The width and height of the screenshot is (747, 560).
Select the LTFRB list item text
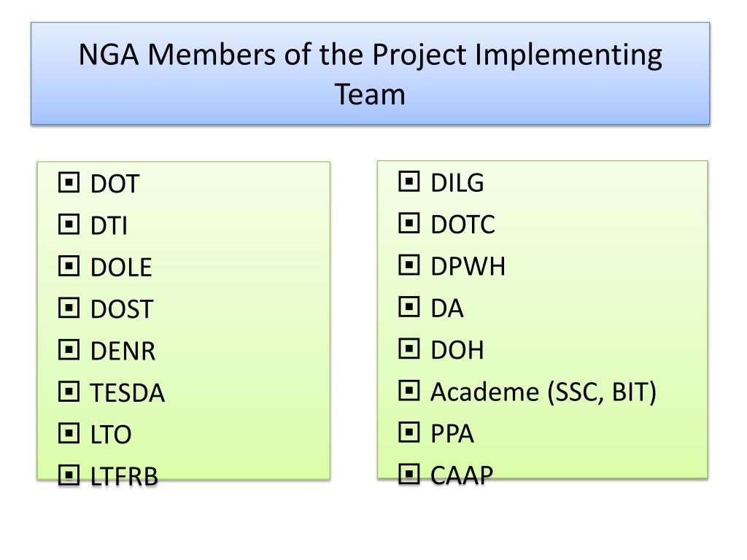pyautogui.click(x=124, y=478)
